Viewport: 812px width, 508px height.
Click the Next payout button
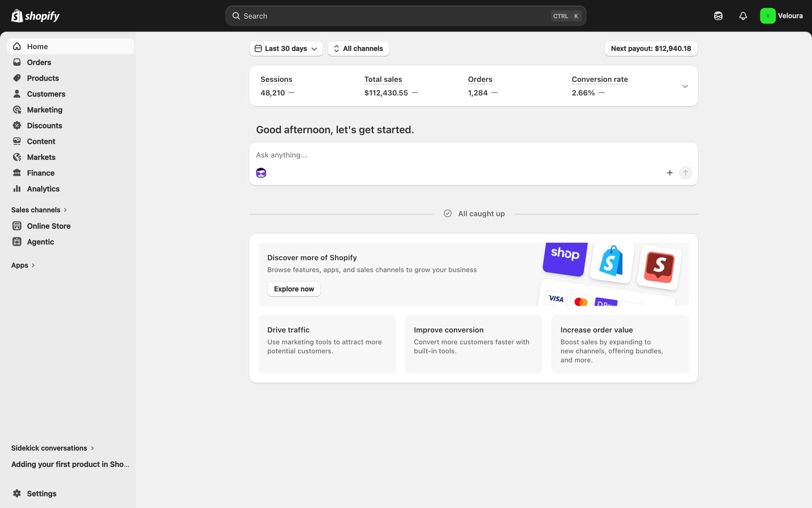click(651, 49)
